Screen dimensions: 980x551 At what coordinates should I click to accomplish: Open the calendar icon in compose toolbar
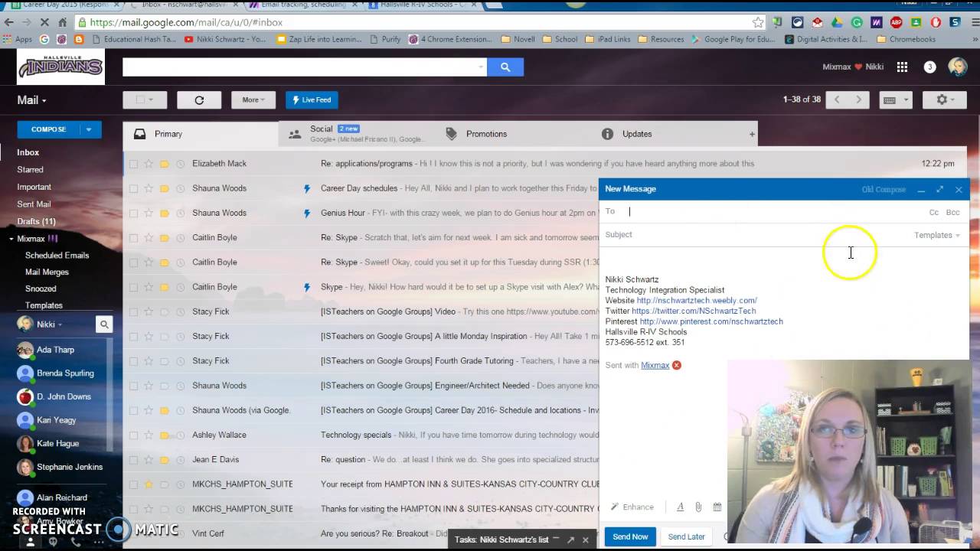(x=717, y=507)
